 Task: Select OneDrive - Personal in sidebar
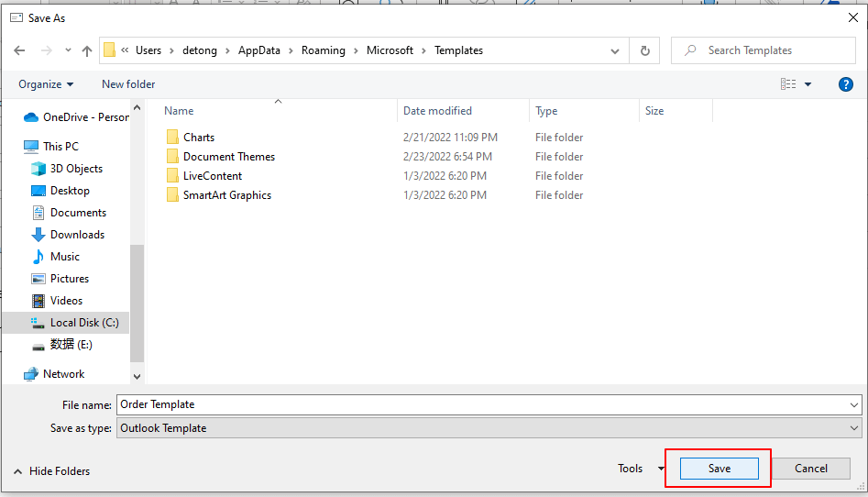(x=76, y=117)
